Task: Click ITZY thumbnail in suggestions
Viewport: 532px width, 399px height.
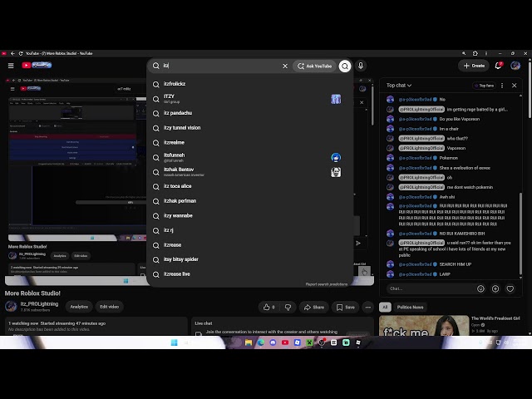Action: point(336,99)
